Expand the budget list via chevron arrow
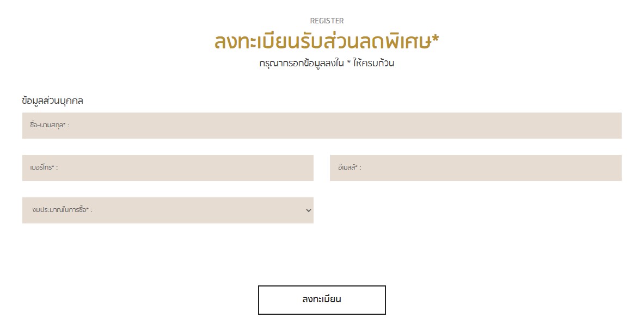The height and width of the screenshot is (324, 644). (x=309, y=210)
